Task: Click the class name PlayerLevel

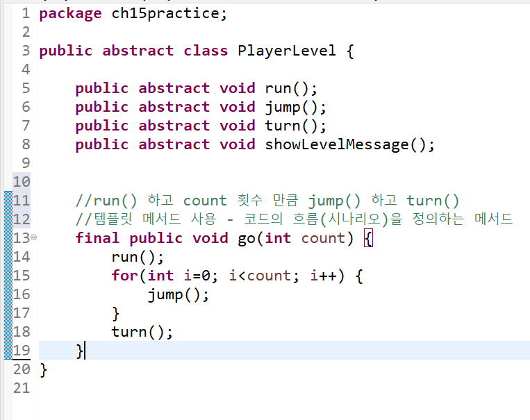Action: (287, 51)
